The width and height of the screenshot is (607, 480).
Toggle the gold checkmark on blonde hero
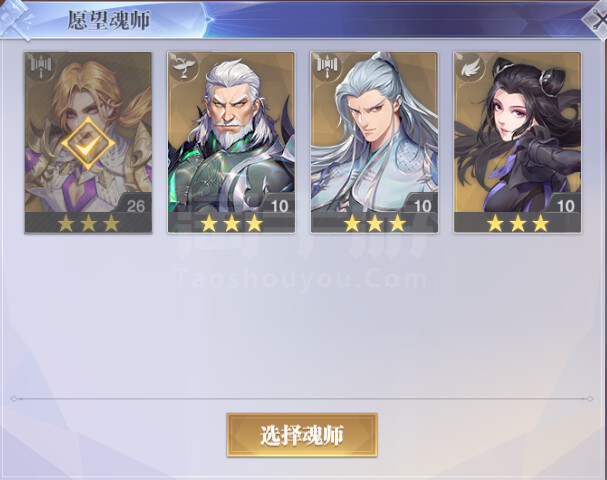click(x=88, y=144)
